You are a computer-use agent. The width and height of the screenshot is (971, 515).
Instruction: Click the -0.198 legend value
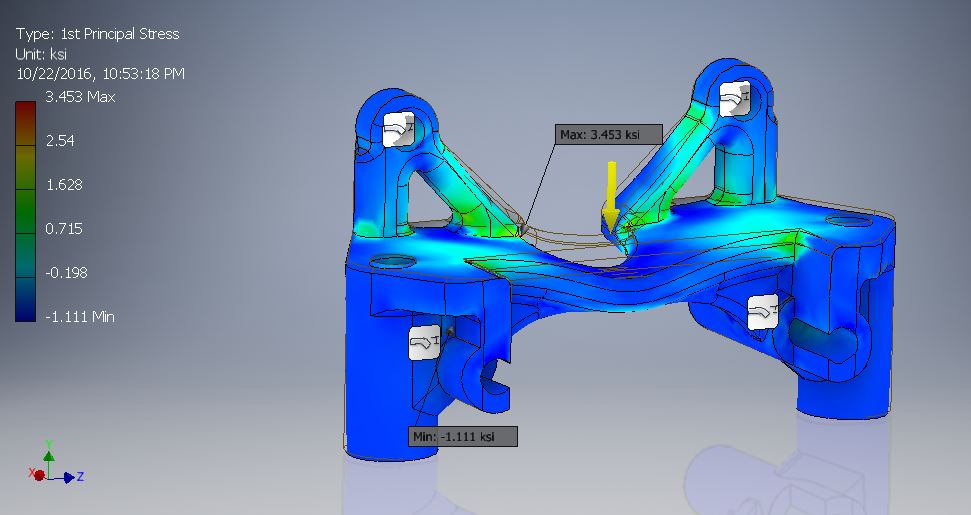tap(66, 272)
